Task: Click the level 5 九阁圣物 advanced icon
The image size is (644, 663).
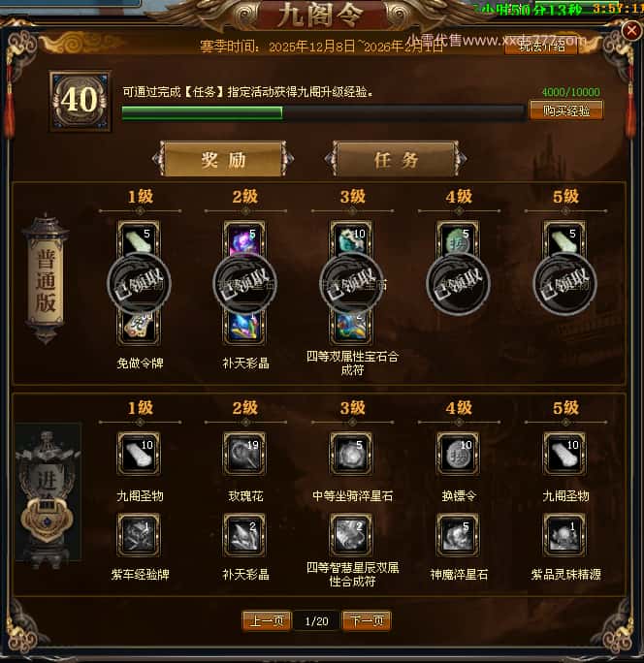Action: tap(564, 454)
